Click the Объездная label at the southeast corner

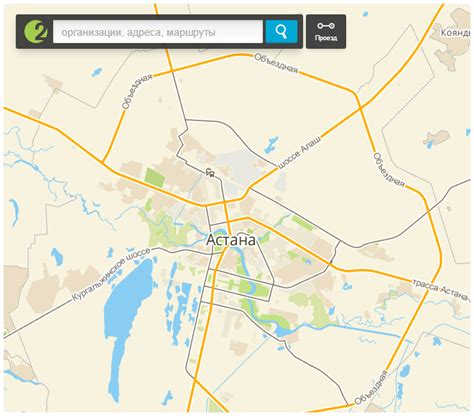point(371,387)
